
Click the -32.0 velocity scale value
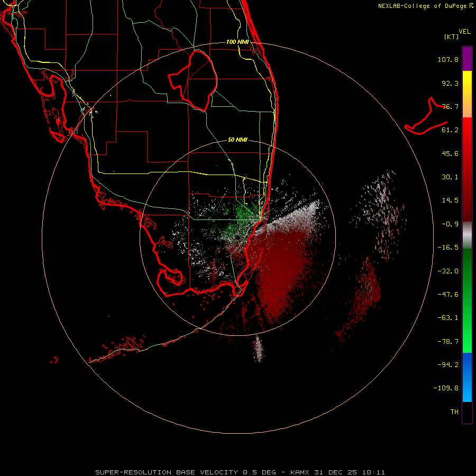(x=448, y=271)
